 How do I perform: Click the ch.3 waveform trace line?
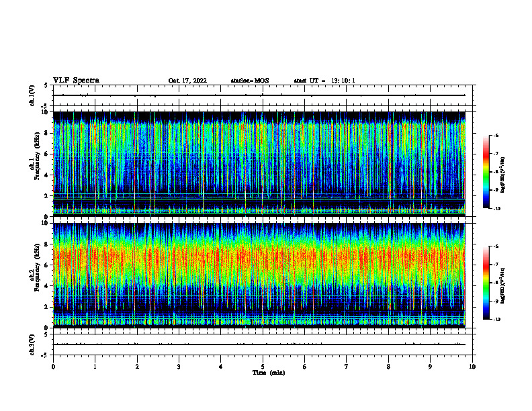pos(259,345)
